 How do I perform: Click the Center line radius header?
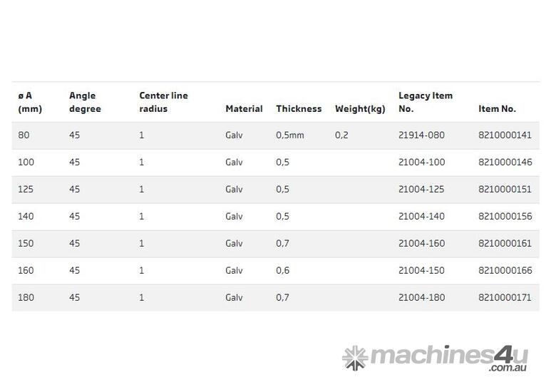(x=163, y=102)
